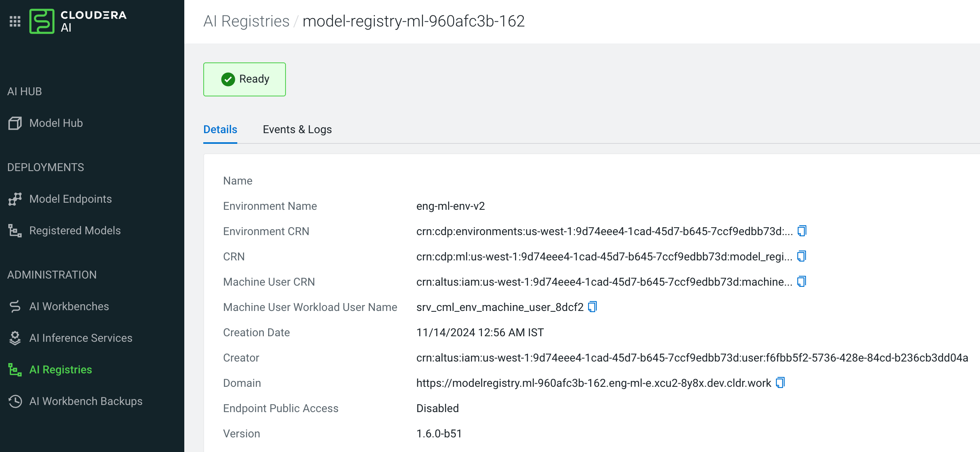The image size is (980, 452).
Task: Click the Model Hub cube icon
Action: (15, 123)
